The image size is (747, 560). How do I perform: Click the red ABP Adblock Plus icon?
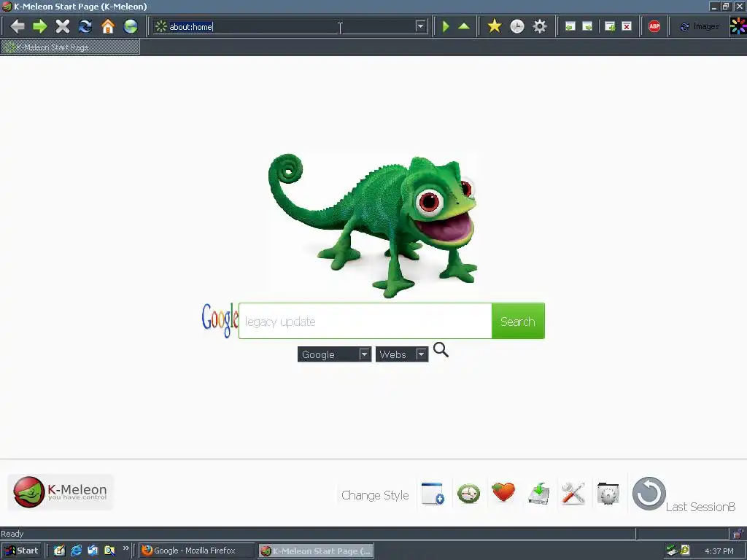tap(654, 26)
